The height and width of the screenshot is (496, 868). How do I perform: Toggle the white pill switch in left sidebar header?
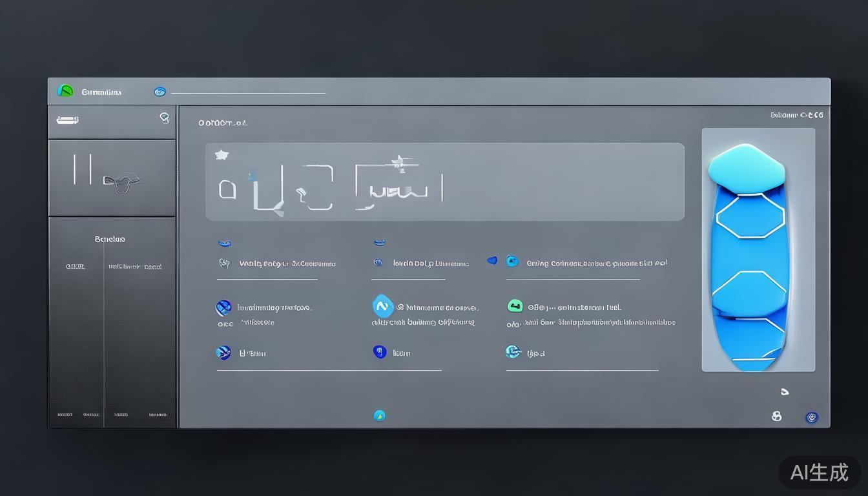click(x=67, y=120)
